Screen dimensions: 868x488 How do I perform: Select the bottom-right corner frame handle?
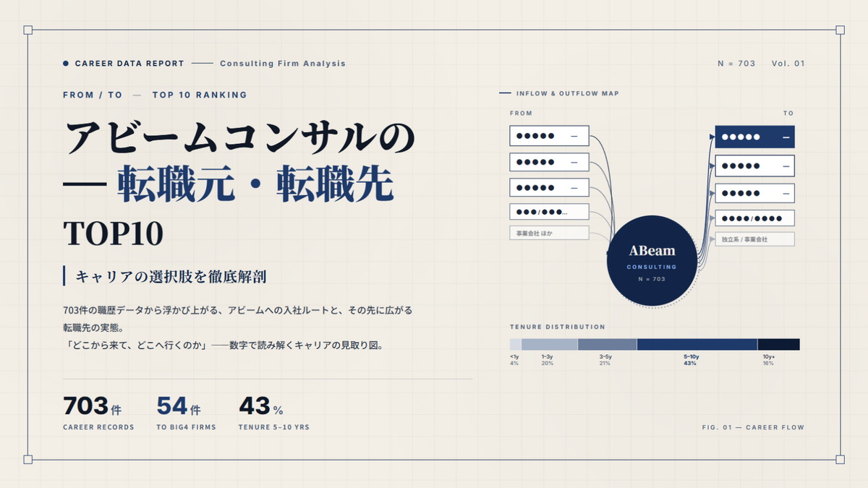(x=840, y=459)
